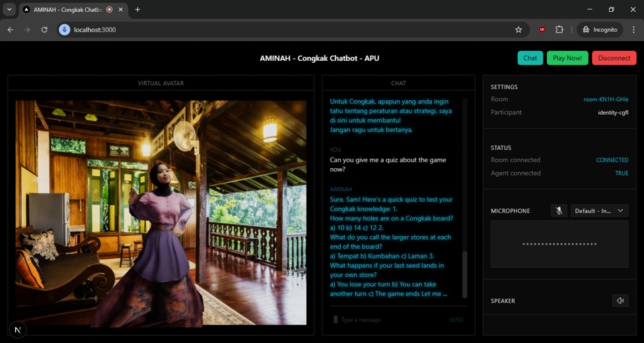Restore down the browser window

(x=611, y=9)
